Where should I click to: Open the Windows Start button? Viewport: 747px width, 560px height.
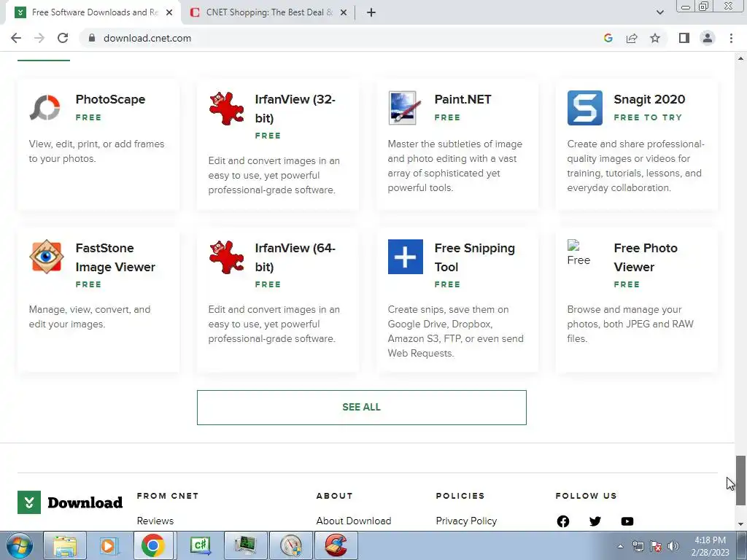(20, 545)
